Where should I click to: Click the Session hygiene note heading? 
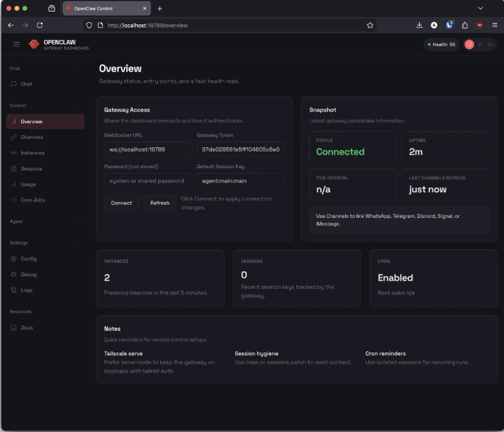[x=257, y=354]
